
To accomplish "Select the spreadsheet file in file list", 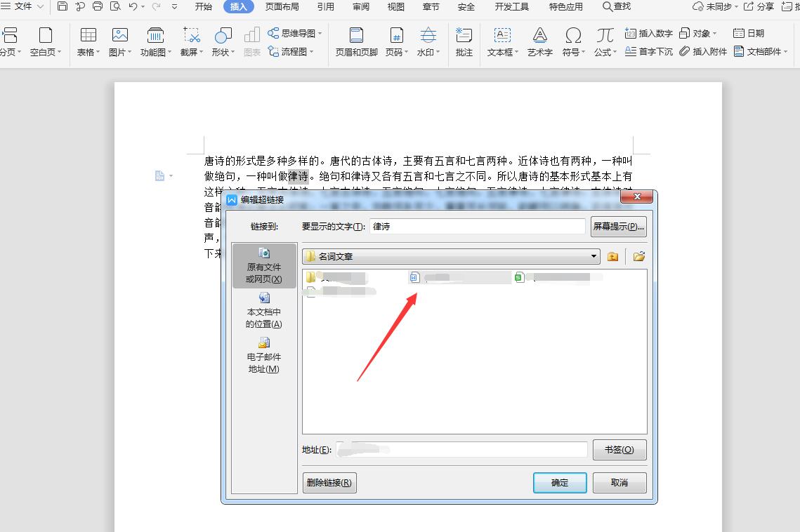I will pos(558,277).
